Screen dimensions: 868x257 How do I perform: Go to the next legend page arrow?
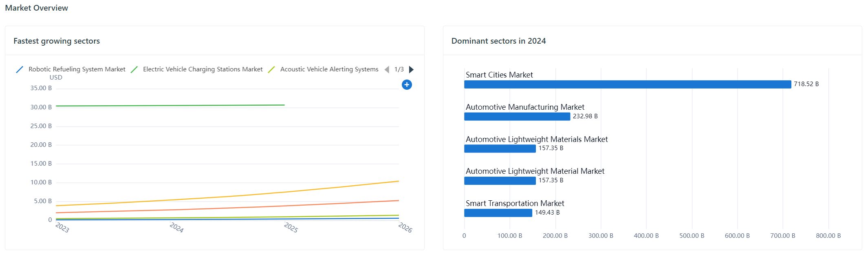(411, 69)
